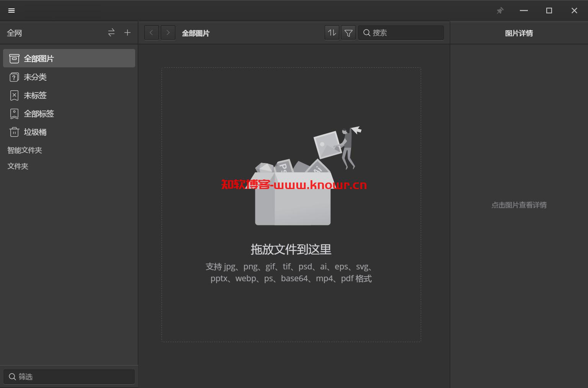The height and width of the screenshot is (388, 588).
Task: Maximize the application window
Action: tap(549, 11)
